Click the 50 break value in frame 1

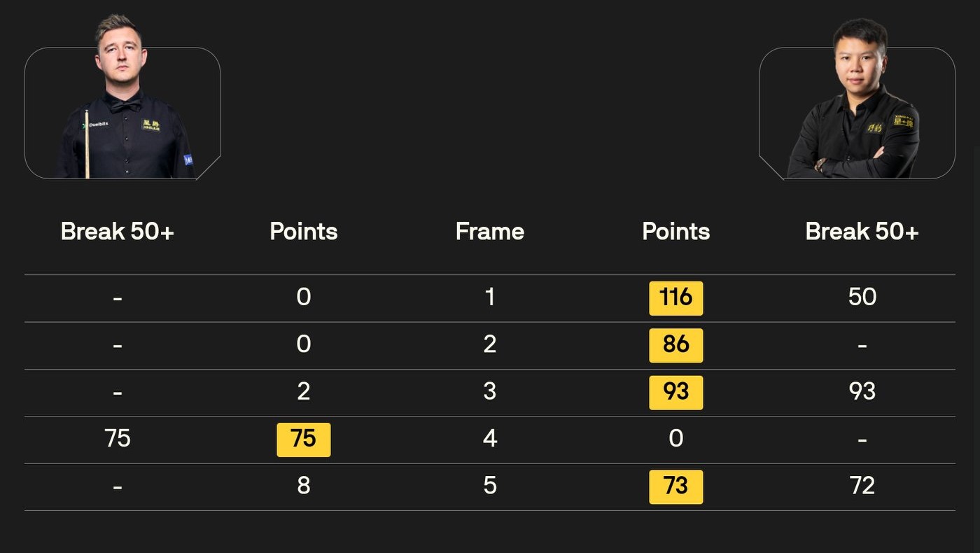pyautogui.click(x=862, y=297)
